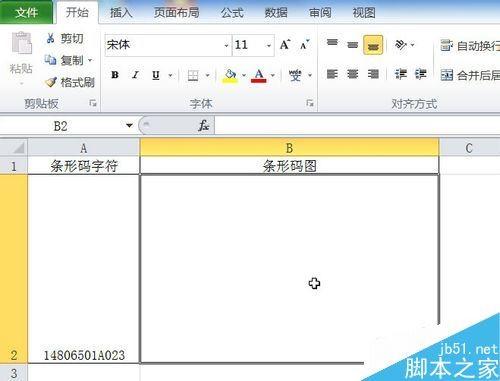Set top vertical alignment

point(332,43)
